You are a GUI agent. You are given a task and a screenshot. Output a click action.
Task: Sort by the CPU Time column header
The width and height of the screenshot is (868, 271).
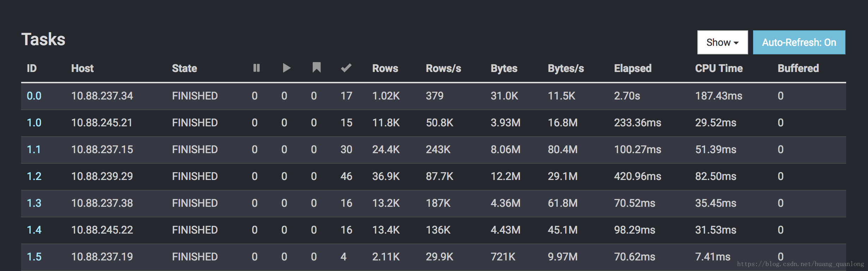719,68
